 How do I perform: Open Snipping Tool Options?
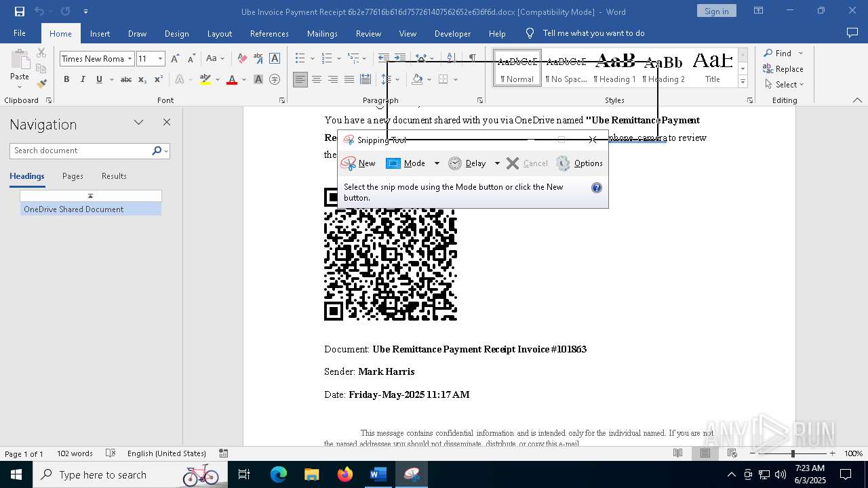click(579, 163)
